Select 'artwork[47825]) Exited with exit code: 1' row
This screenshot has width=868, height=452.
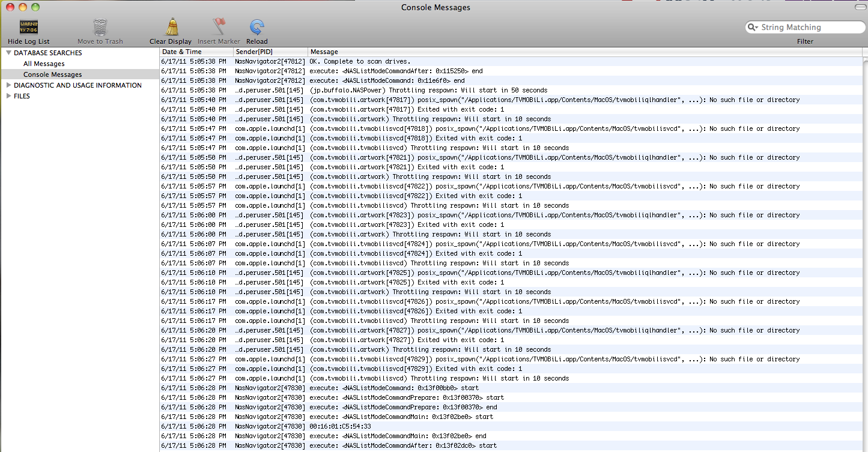(511, 282)
